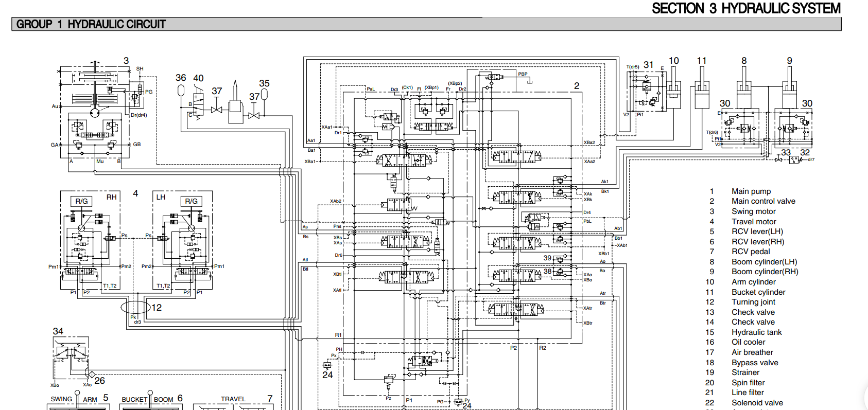Click the boom cylinder symbol under number 8
The image size is (868, 410).
point(744,88)
